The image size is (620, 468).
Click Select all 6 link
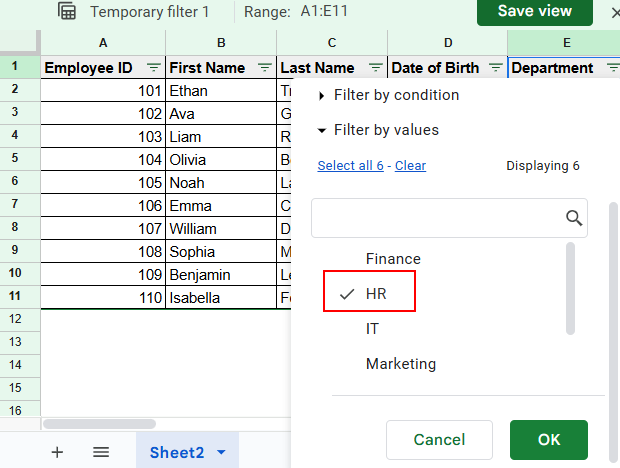[350, 166]
